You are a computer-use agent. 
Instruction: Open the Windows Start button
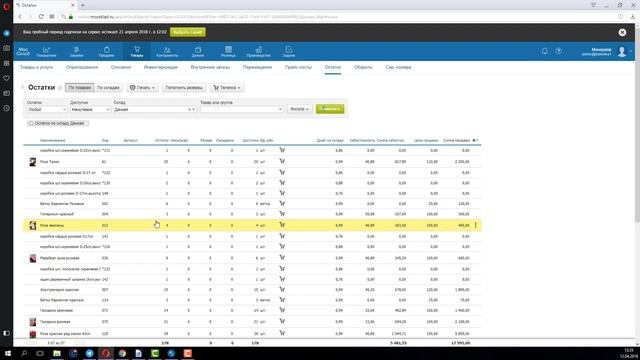coord(7,353)
